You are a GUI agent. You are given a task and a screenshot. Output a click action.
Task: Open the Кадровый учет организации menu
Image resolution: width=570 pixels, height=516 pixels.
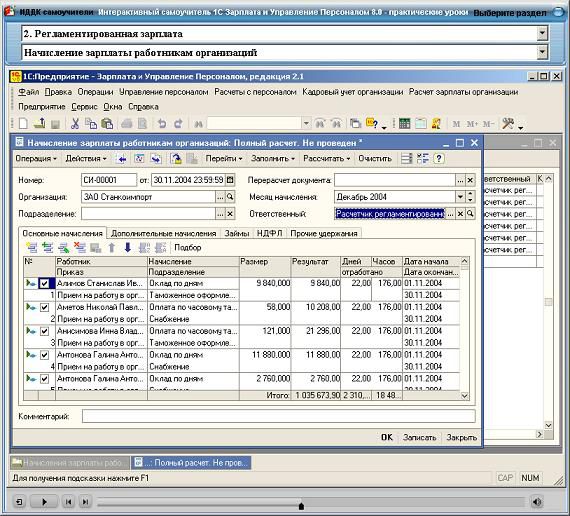point(353,92)
